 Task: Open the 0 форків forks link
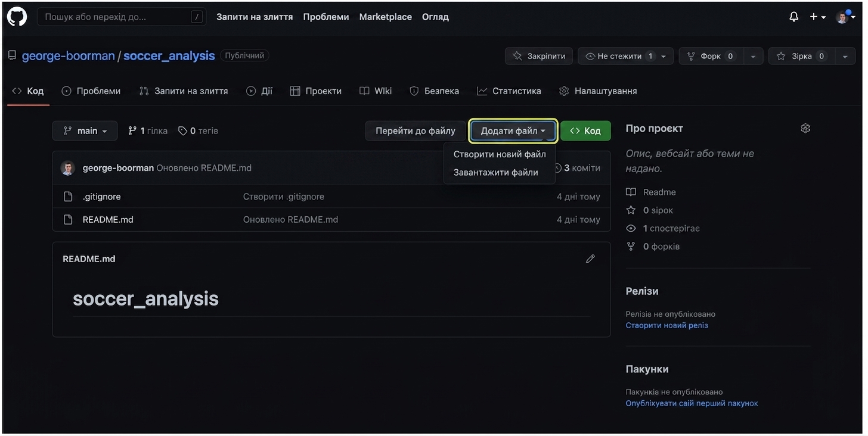pos(653,246)
